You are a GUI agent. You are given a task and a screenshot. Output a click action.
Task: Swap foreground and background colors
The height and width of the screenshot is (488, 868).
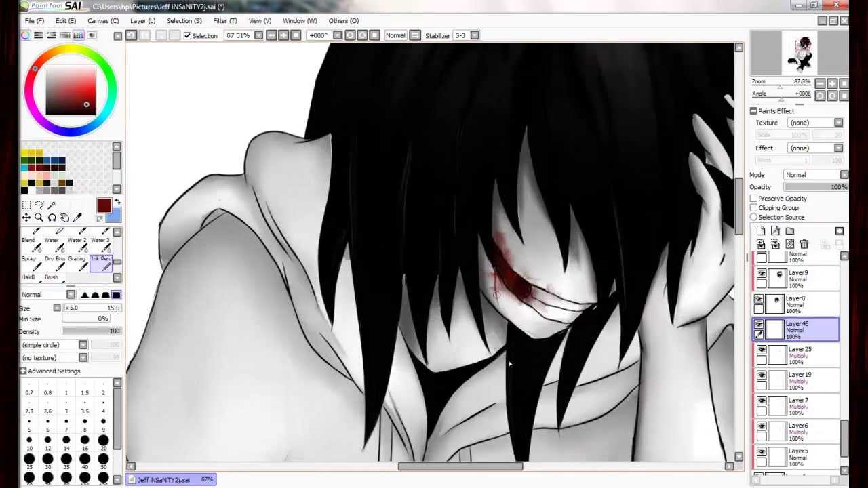117,202
